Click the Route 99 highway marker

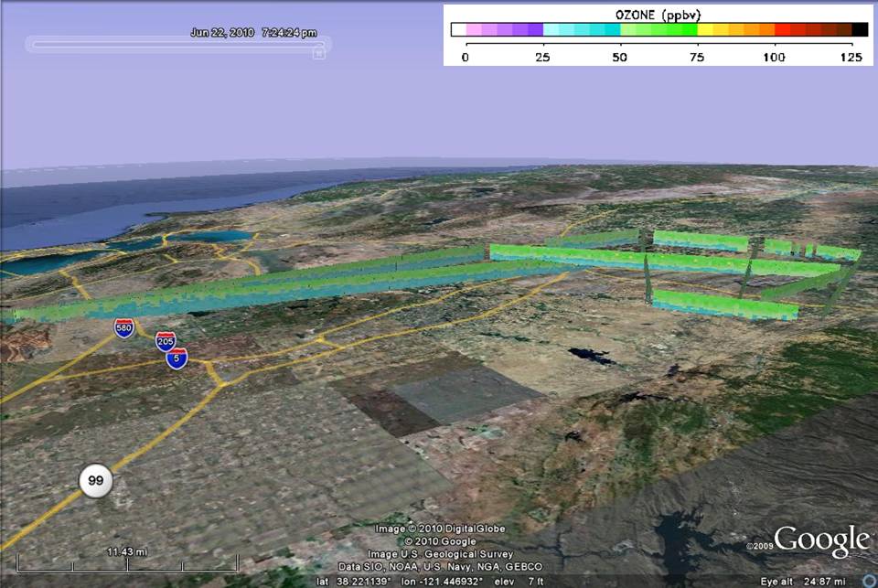pos(96,480)
